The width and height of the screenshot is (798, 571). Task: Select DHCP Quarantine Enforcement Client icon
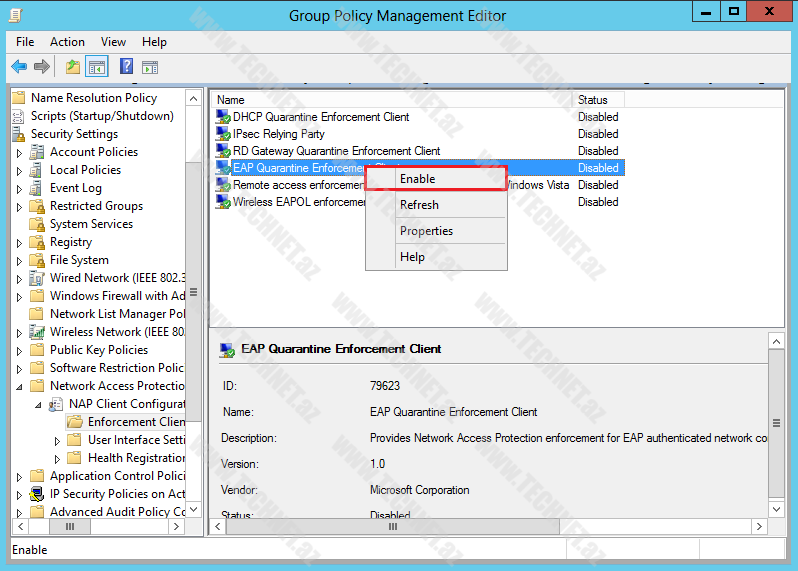[224, 117]
